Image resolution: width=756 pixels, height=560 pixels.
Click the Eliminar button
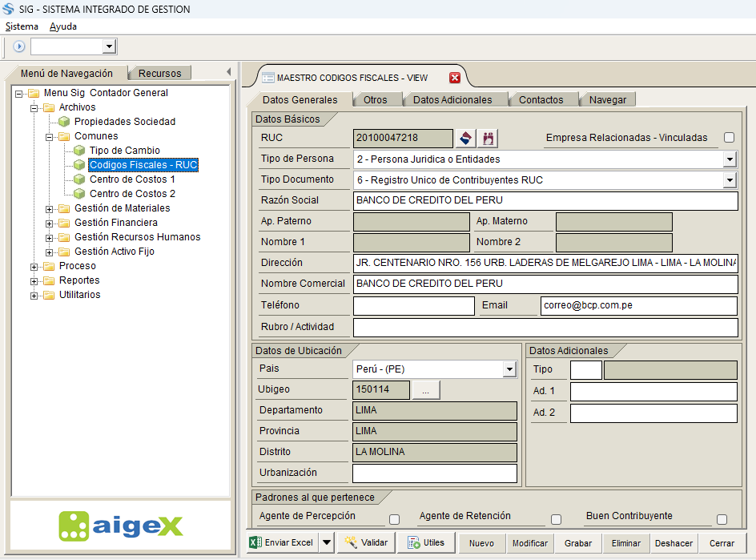[625, 543]
